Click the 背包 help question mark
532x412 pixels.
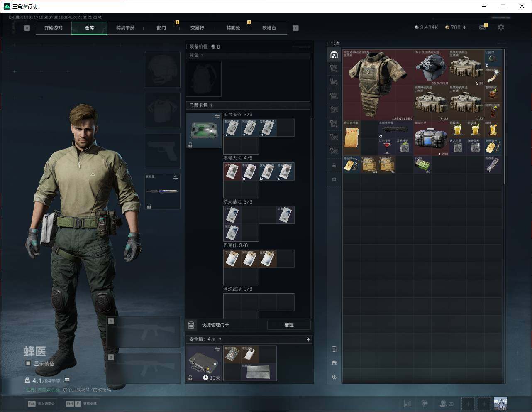point(203,55)
